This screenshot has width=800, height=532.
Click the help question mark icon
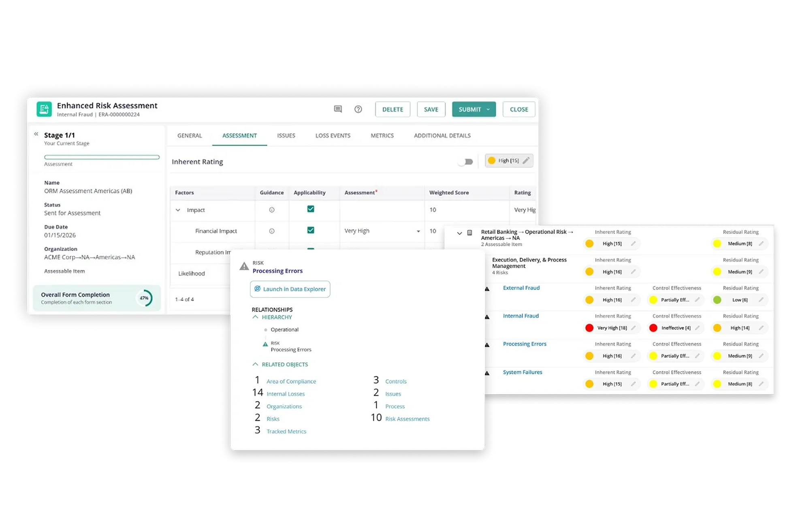pos(358,109)
